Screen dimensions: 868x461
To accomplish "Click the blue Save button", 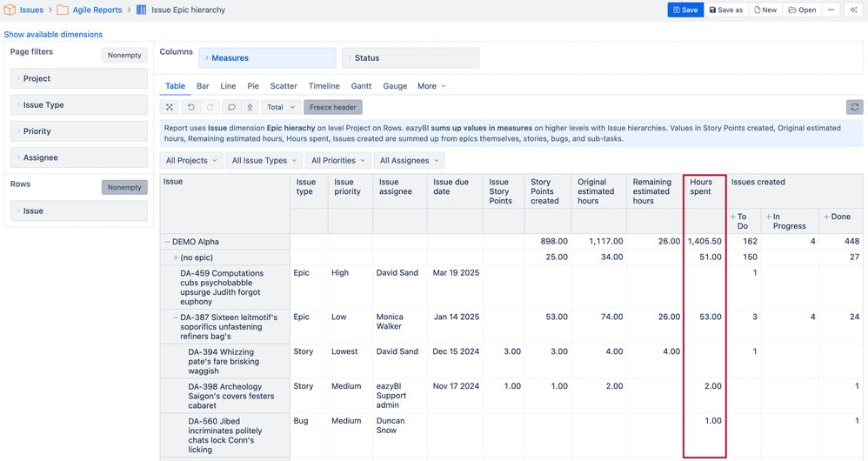I will tap(685, 10).
